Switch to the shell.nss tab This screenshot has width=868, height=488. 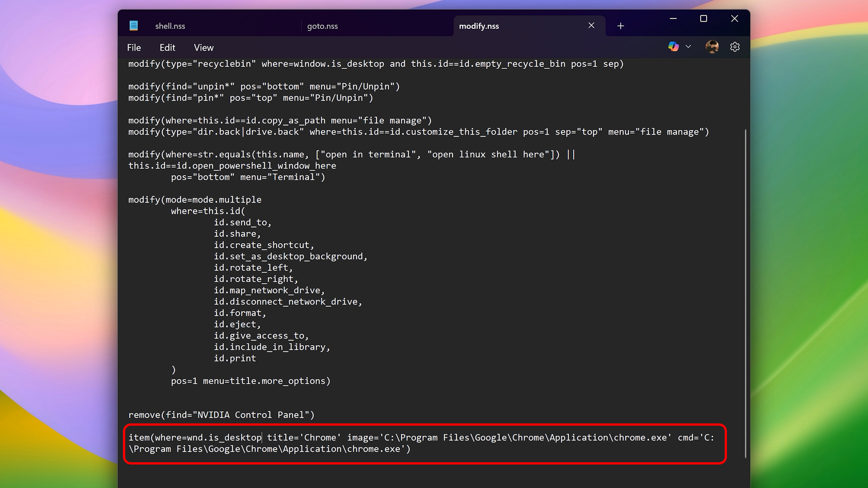(x=170, y=26)
